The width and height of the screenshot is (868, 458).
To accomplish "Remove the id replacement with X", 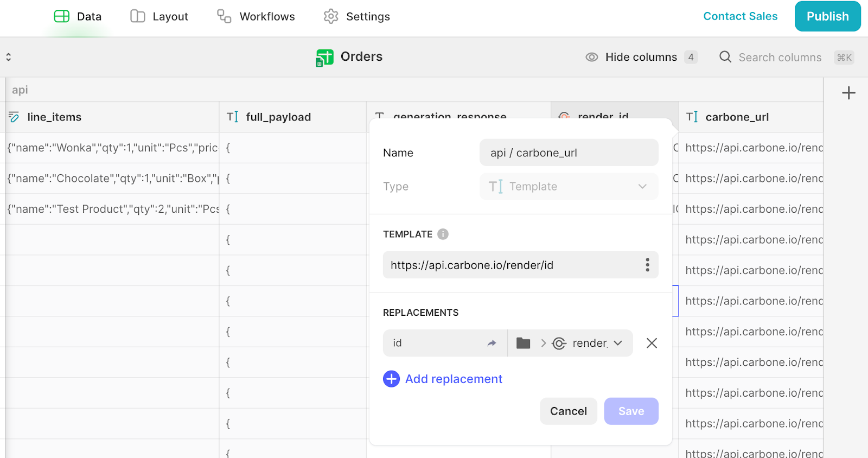I will pos(652,343).
